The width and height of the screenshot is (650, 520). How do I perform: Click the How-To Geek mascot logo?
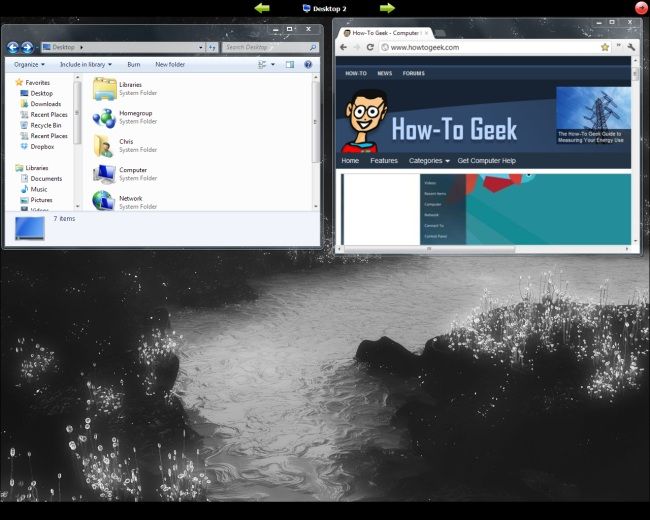pyautogui.click(x=365, y=121)
